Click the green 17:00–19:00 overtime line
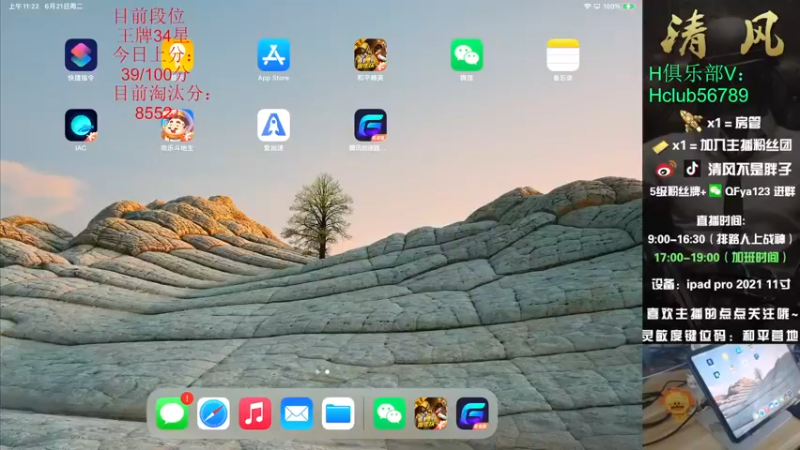The height and width of the screenshot is (450, 800). [720, 257]
